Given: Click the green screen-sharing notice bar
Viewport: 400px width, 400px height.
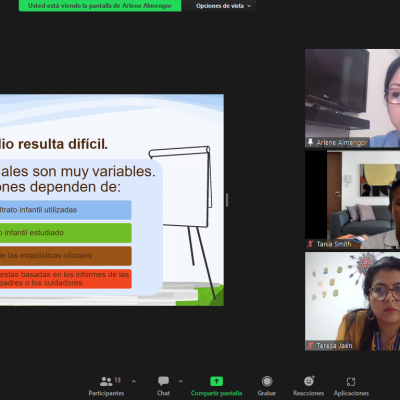Looking at the screenshot, I should coord(100,6).
